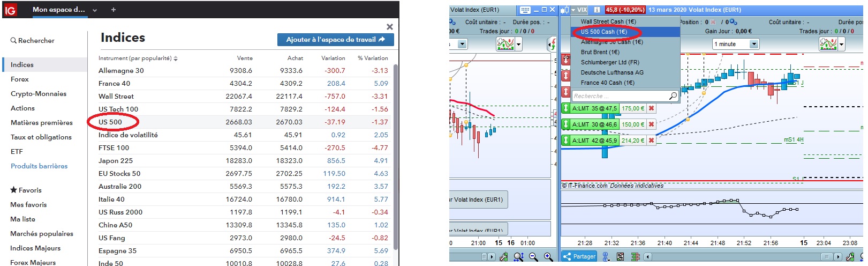
Task: Click the magnifier icon in Recherche field
Action: [x=673, y=96]
